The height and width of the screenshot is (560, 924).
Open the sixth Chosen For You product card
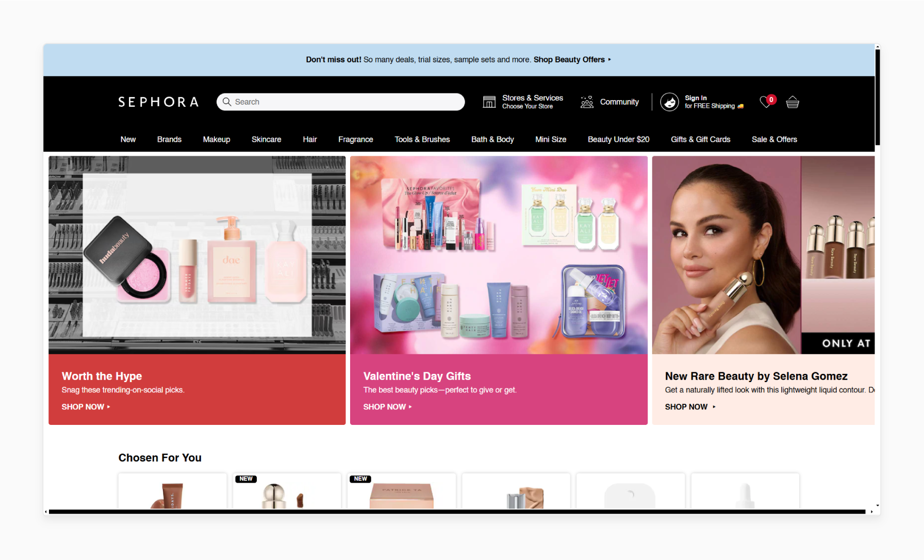point(745,491)
